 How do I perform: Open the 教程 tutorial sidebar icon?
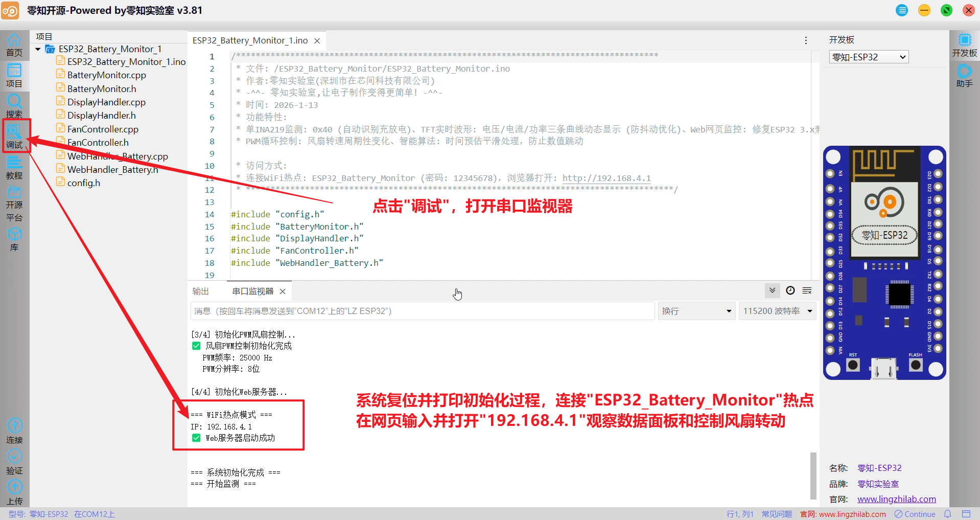[14, 167]
